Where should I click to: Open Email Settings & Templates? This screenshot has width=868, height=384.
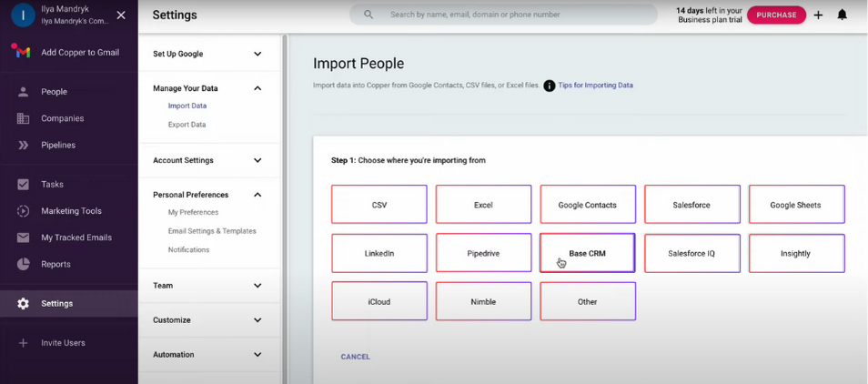coord(212,231)
